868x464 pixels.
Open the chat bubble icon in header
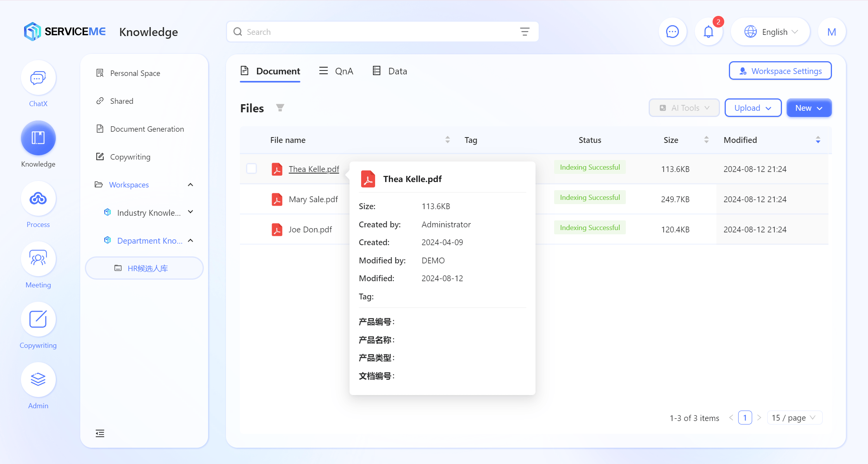click(672, 32)
